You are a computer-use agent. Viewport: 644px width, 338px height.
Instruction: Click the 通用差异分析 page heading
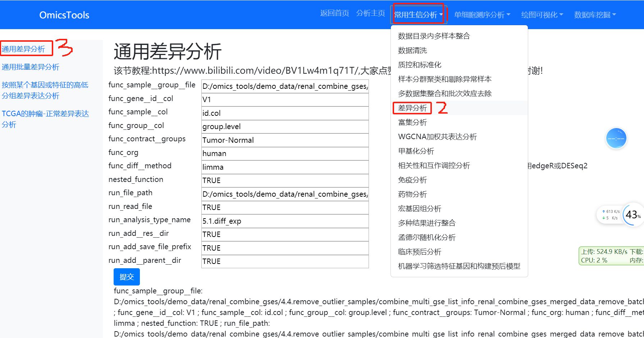point(168,51)
